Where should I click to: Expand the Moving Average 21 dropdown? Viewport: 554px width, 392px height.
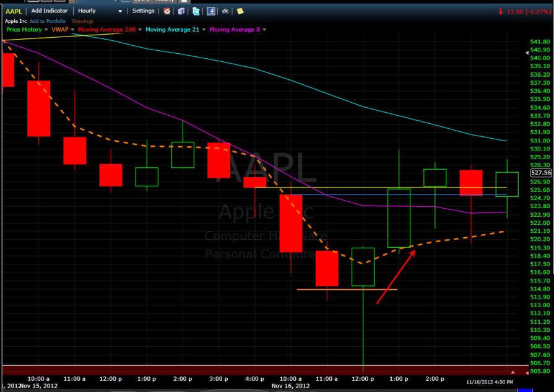(204, 30)
